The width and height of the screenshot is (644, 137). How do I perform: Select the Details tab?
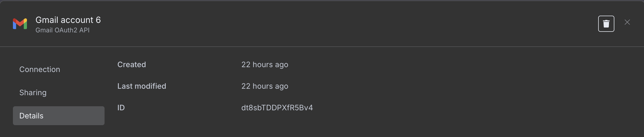point(59,116)
